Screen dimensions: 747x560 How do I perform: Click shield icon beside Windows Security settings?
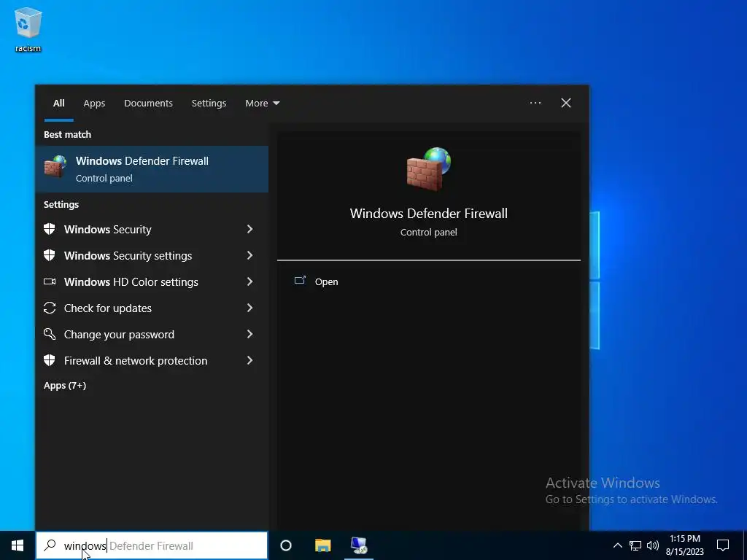point(50,255)
